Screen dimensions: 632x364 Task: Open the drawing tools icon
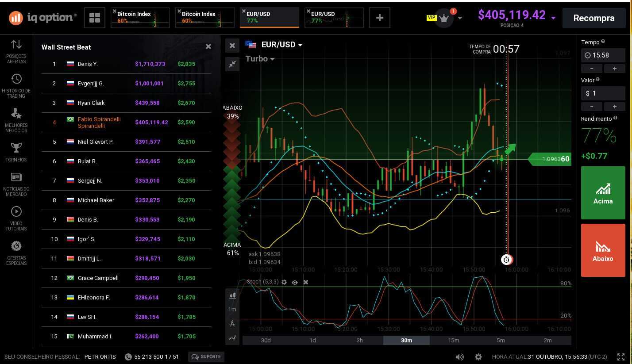click(x=232, y=323)
